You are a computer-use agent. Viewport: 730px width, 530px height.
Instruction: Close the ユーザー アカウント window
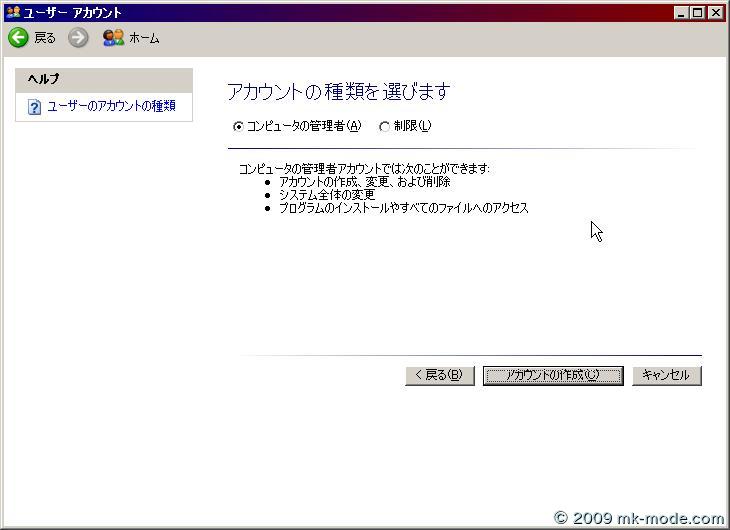tap(716, 12)
